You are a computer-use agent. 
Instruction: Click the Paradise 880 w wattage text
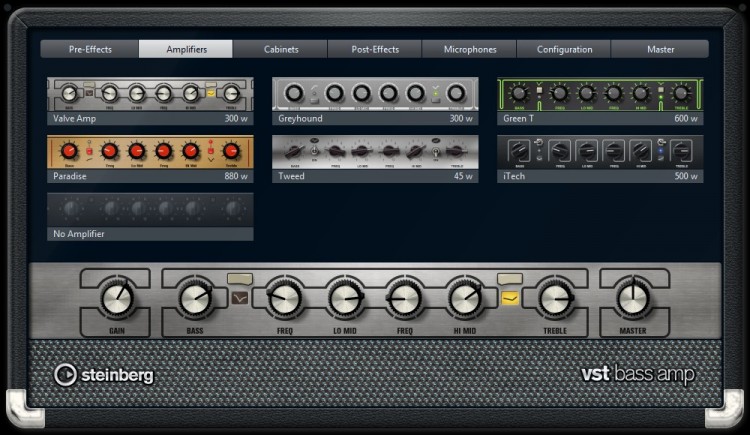(236, 176)
